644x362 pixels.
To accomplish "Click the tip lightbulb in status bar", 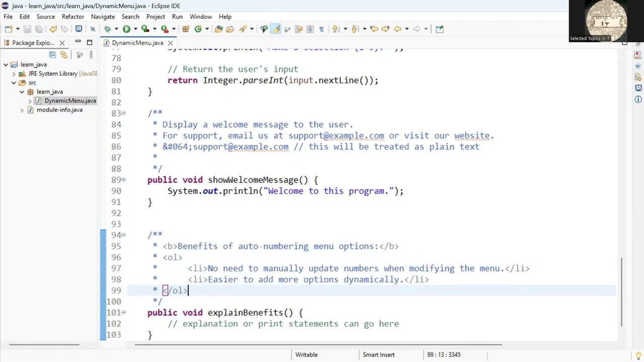I will point(638,355).
